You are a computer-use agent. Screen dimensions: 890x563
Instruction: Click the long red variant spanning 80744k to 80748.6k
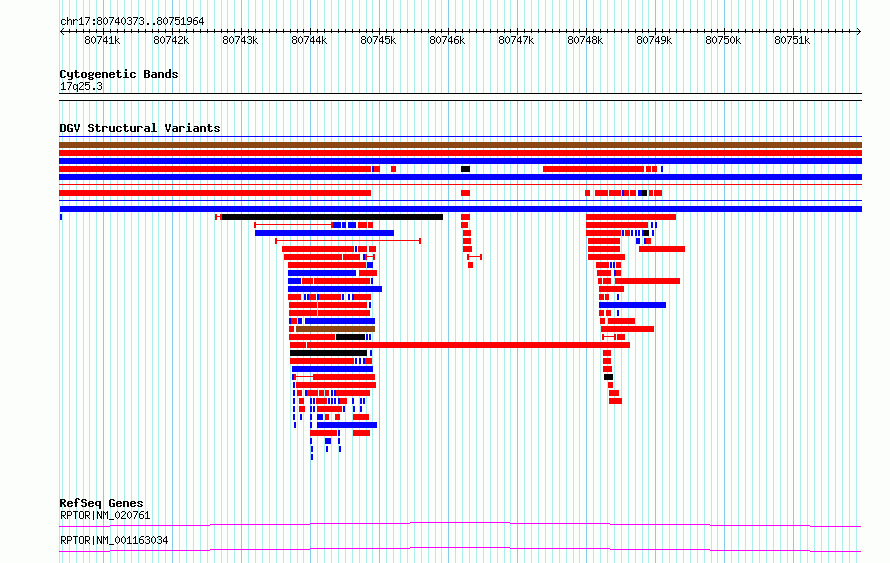point(468,345)
